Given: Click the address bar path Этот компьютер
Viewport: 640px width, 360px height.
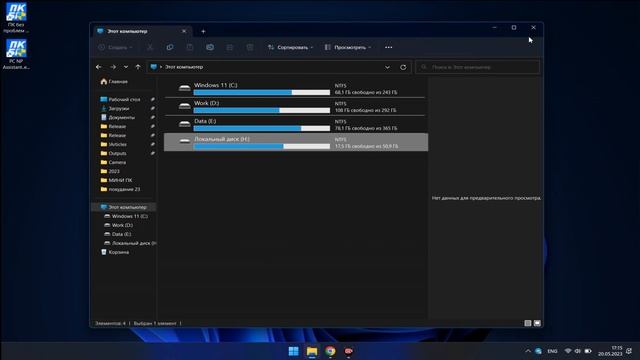Looking at the screenshot, I should [x=184, y=67].
